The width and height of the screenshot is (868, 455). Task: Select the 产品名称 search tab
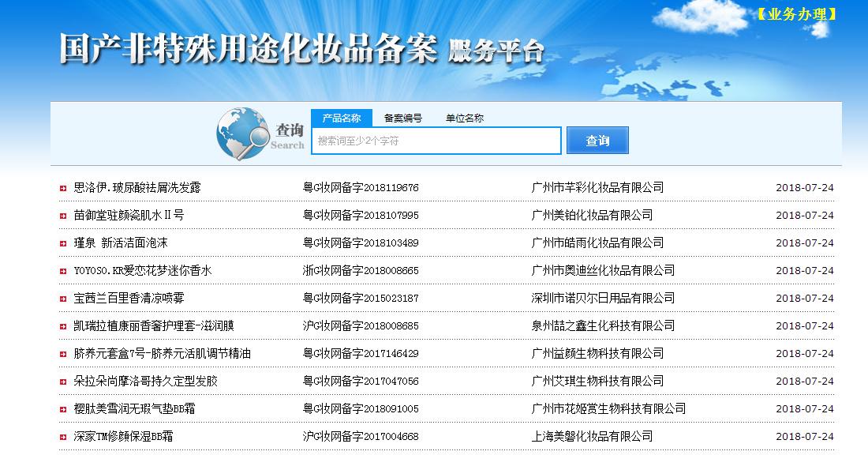[x=342, y=118]
